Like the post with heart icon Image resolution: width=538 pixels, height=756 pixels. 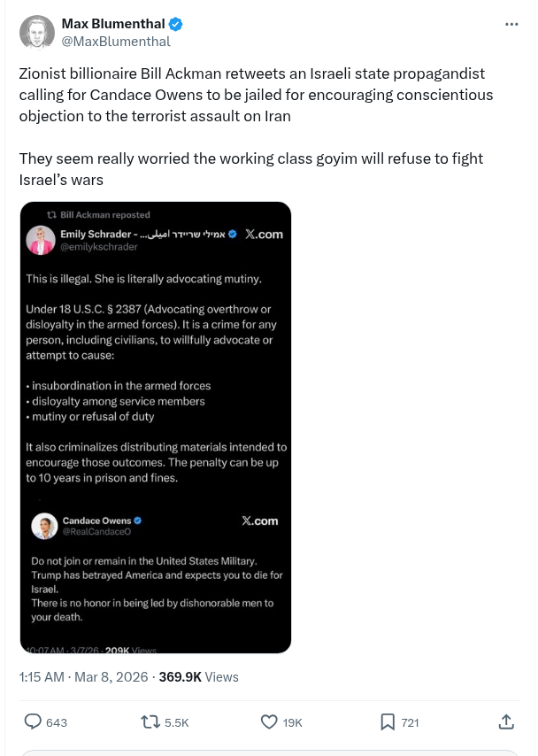tap(269, 722)
